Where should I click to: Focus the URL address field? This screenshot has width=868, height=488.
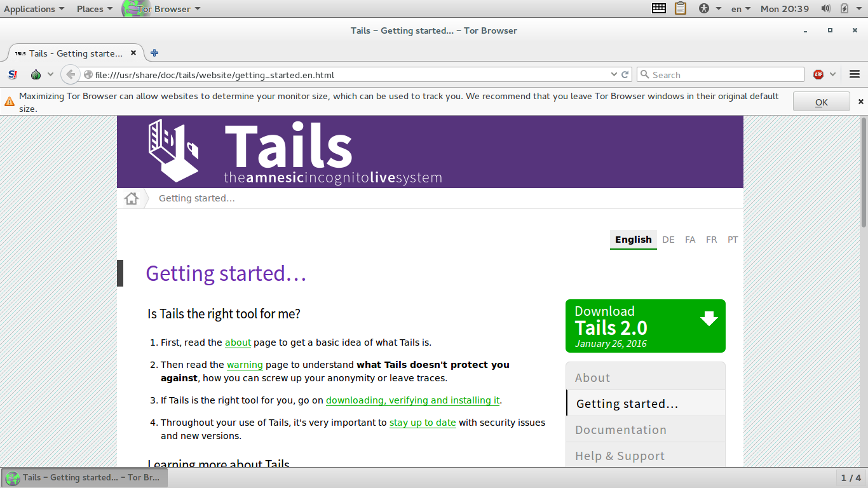(x=351, y=75)
